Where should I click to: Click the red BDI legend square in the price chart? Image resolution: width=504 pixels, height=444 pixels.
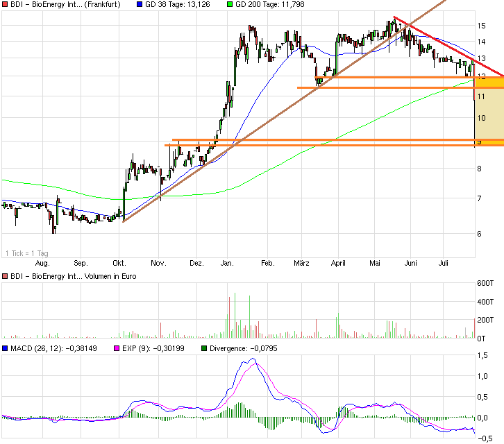click(x=6, y=4)
